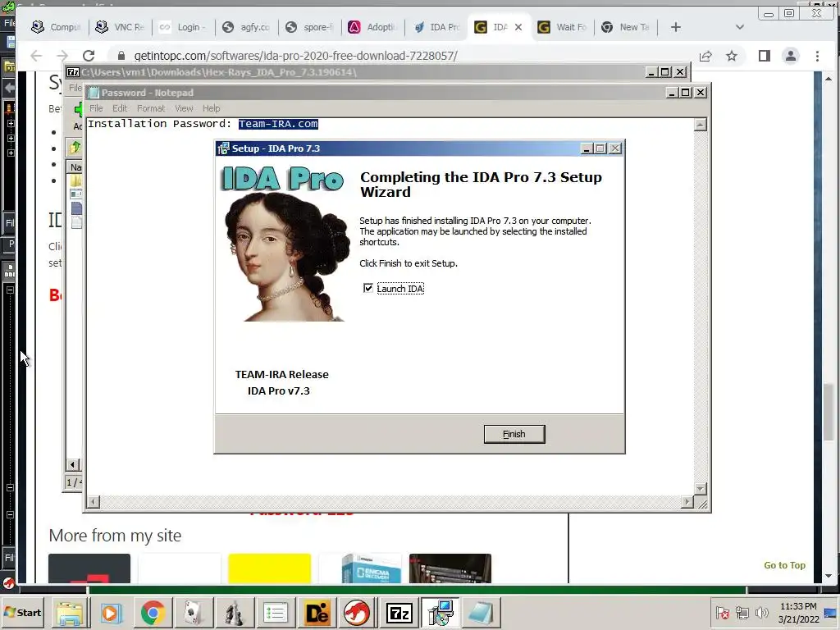Screen dimensions: 840x630
Task: Click the right arrow of the Notepad horizontal scrollbar
Action: [x=687, y=501]
